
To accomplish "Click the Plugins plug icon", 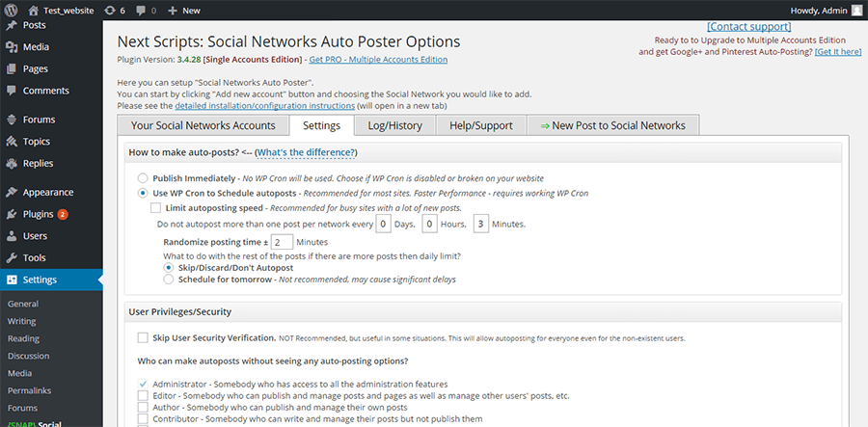I will tap(11, 214).
